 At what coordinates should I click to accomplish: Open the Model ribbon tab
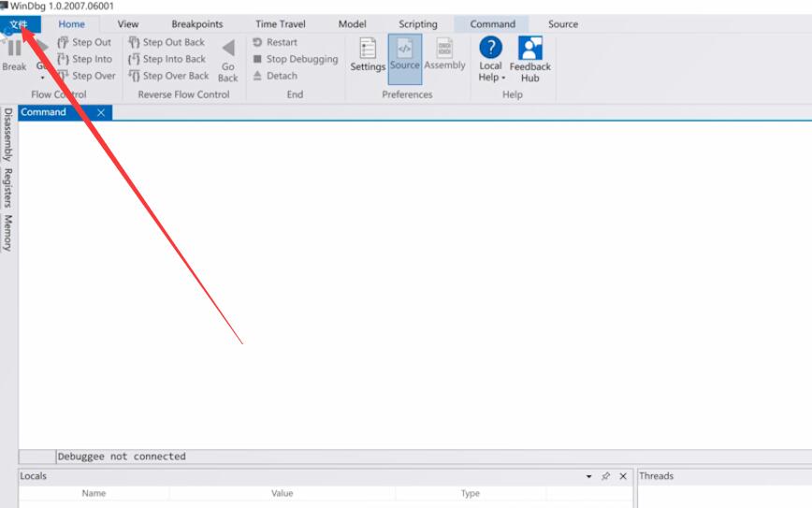(352, 23)
